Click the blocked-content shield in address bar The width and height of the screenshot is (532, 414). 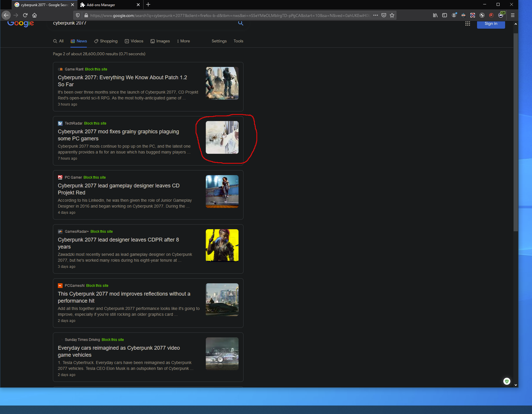tap(77, 15)
